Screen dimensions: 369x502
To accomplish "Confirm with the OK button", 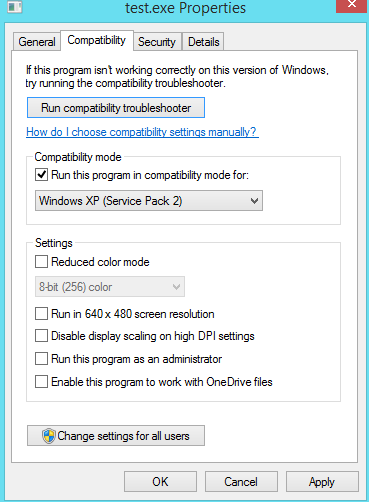I will (160, 482).
